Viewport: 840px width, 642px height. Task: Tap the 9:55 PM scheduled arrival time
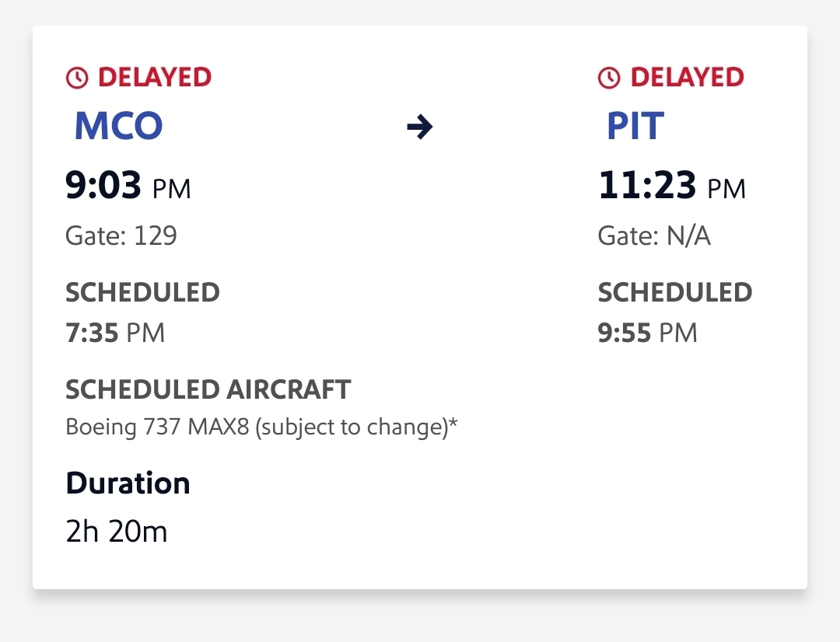647,333
